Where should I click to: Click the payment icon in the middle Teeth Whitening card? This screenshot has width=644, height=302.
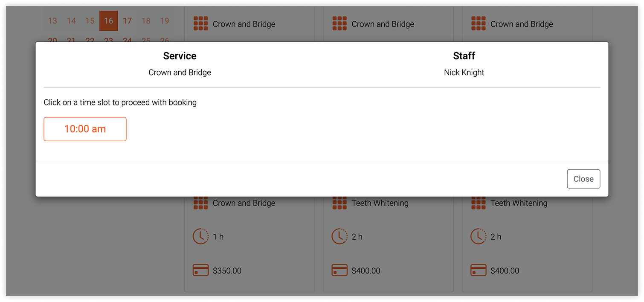pos(340,270)
